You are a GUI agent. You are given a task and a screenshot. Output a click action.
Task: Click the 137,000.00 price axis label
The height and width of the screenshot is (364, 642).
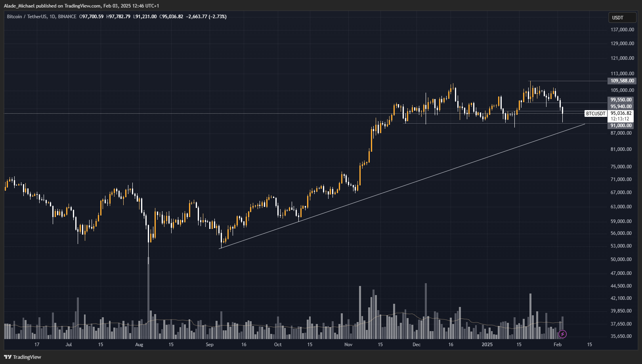point(622,30)
